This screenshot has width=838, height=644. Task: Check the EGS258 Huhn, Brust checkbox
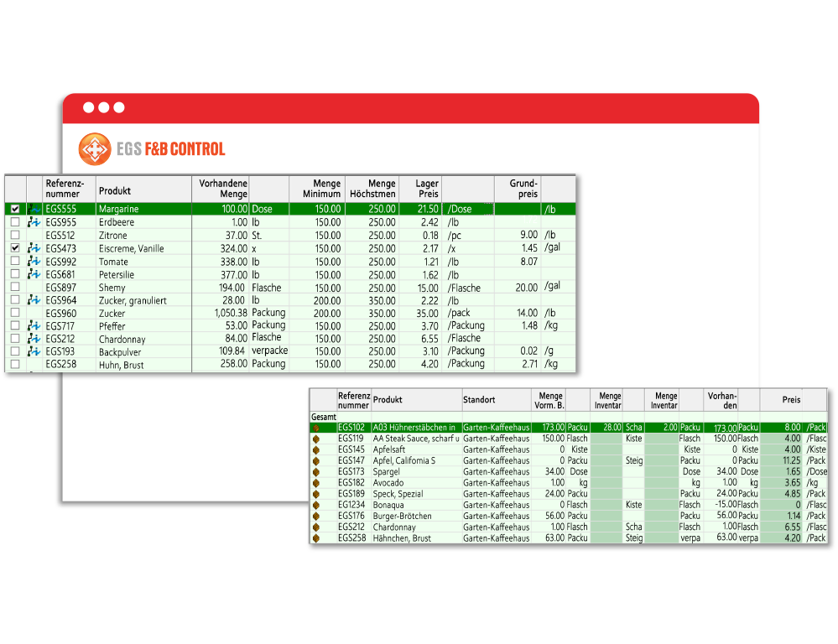(15, 364)
